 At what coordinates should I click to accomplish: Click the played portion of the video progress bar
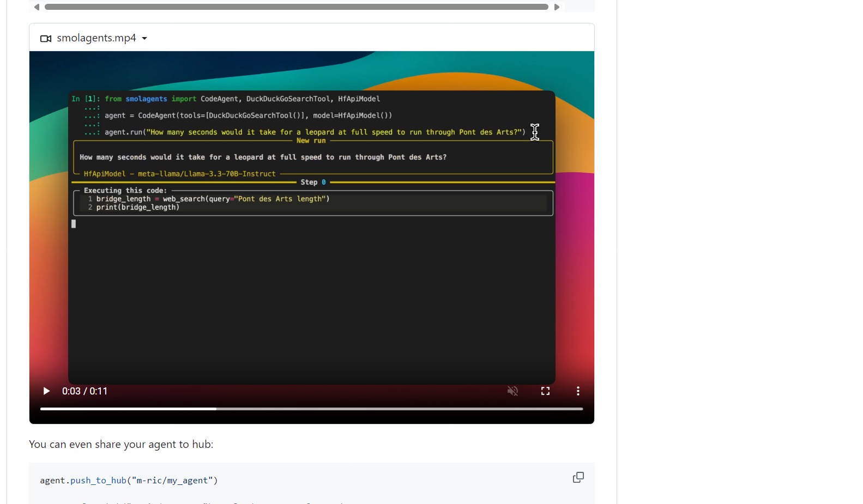(128, 409)
